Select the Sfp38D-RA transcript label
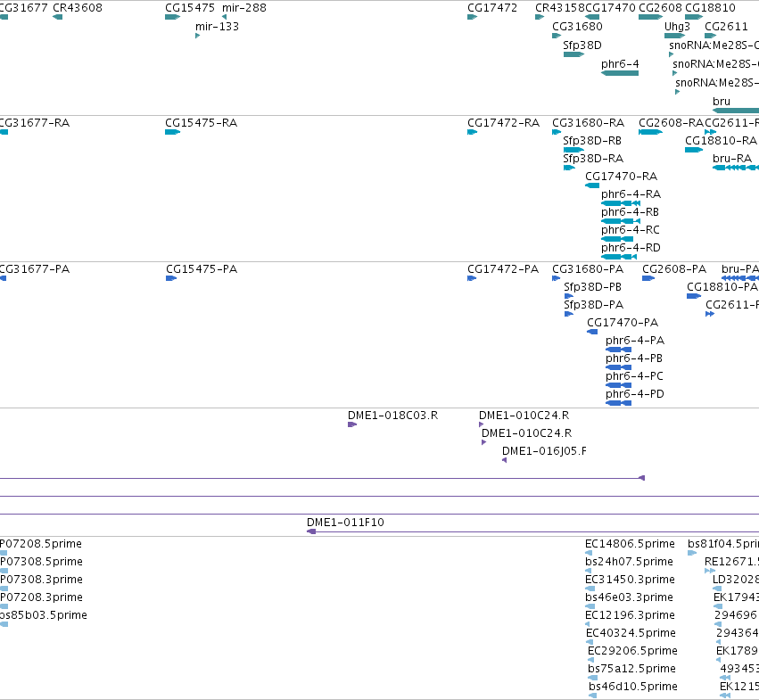 point(593,159)
